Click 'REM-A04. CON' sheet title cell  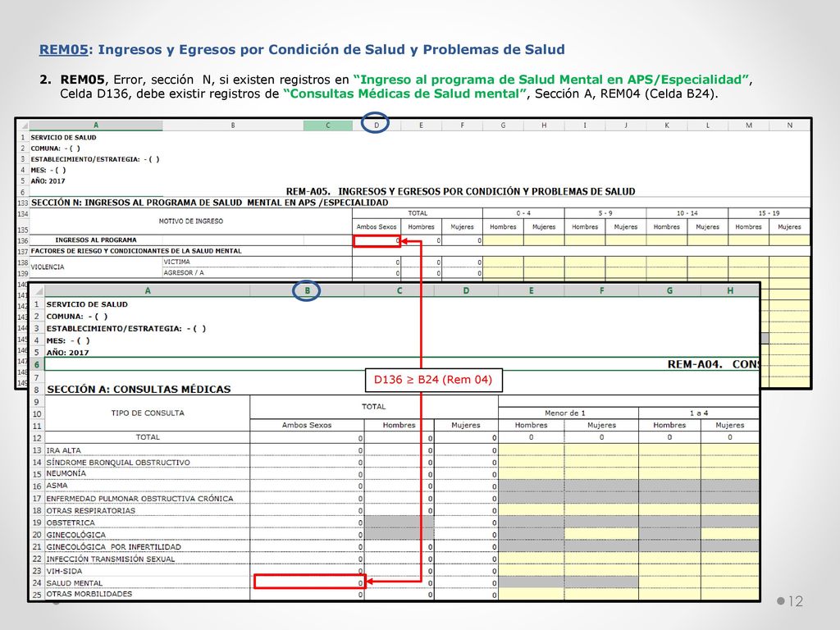tap(713, 364)
